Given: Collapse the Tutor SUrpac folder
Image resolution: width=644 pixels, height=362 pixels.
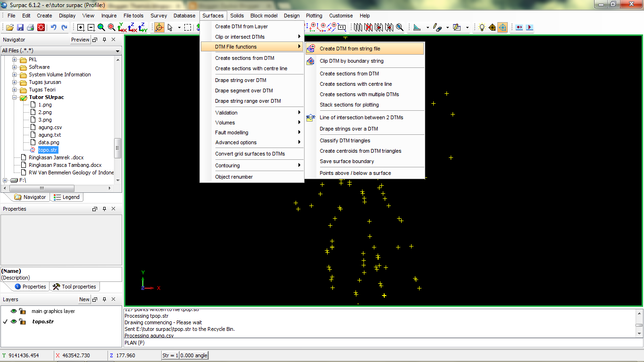Looking at the screenshot, I should tap(14, 97).
